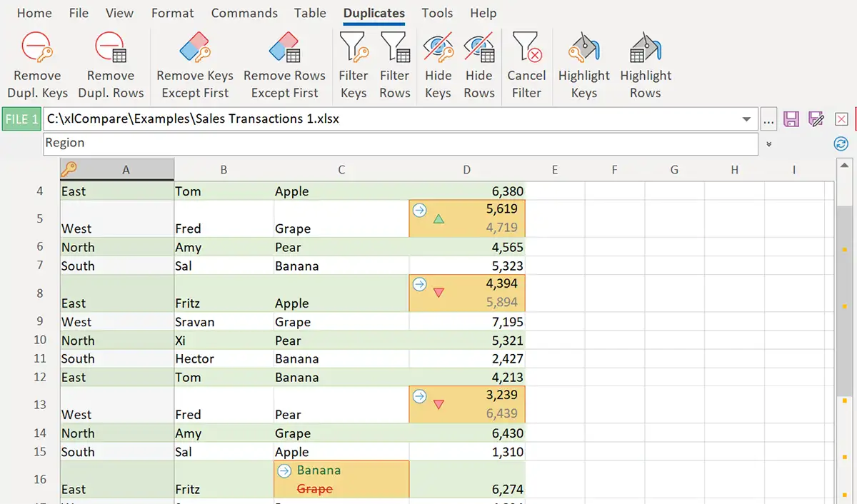Click the cell containing 6,274
Viewport: 857px width, 504px height.
467,480
